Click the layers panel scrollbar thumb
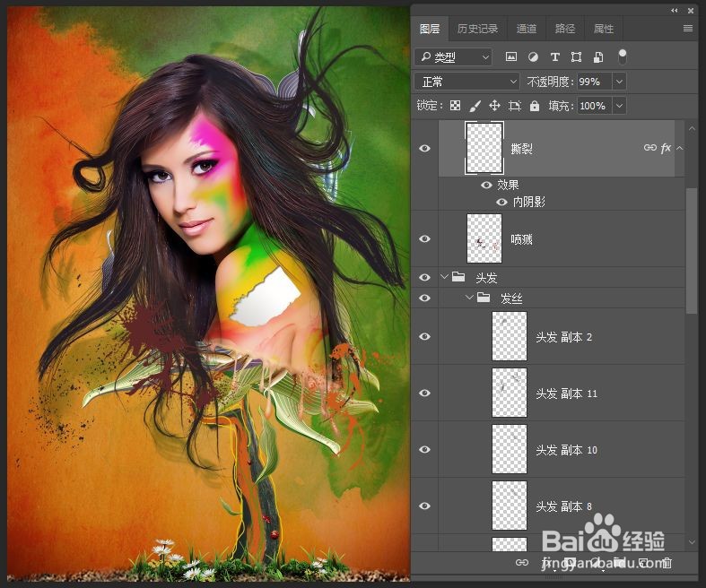 pos(691,251)
